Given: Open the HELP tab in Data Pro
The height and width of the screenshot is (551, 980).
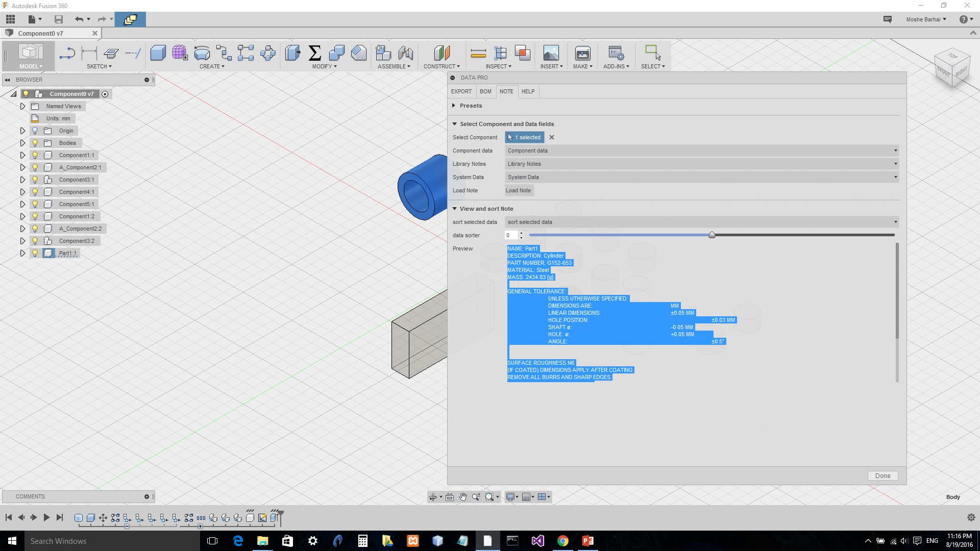Looking at the screenshot, I should click(x=528, y=91).
